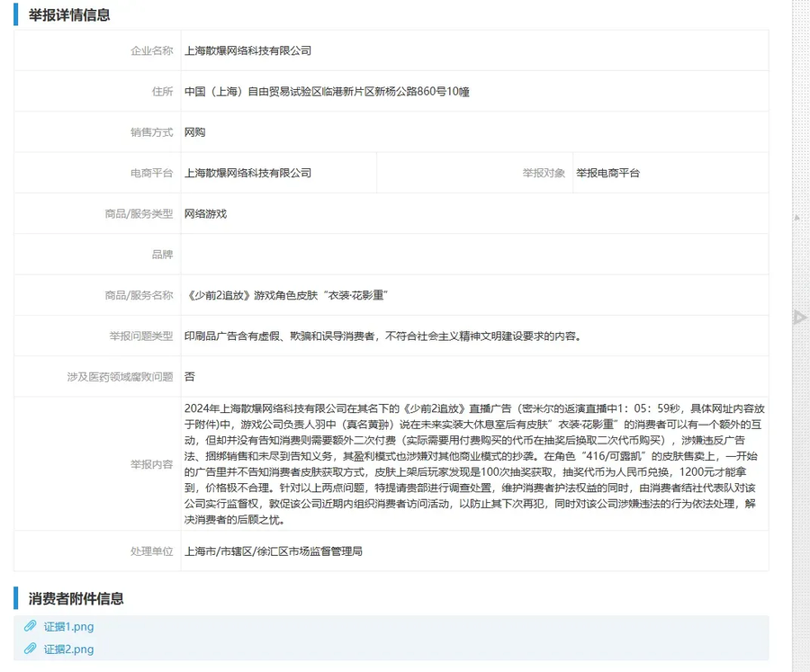This screenshot has height=672, width=810.
Task: Click the 涉及医药领域腐败问题 field label
Action: click(120, 377)
